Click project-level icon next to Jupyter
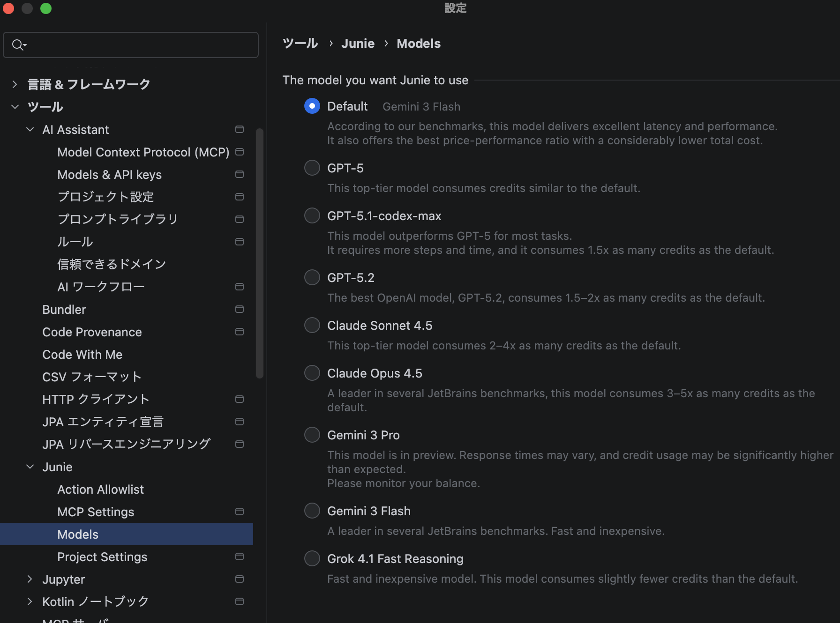 (x=239, y=579)
